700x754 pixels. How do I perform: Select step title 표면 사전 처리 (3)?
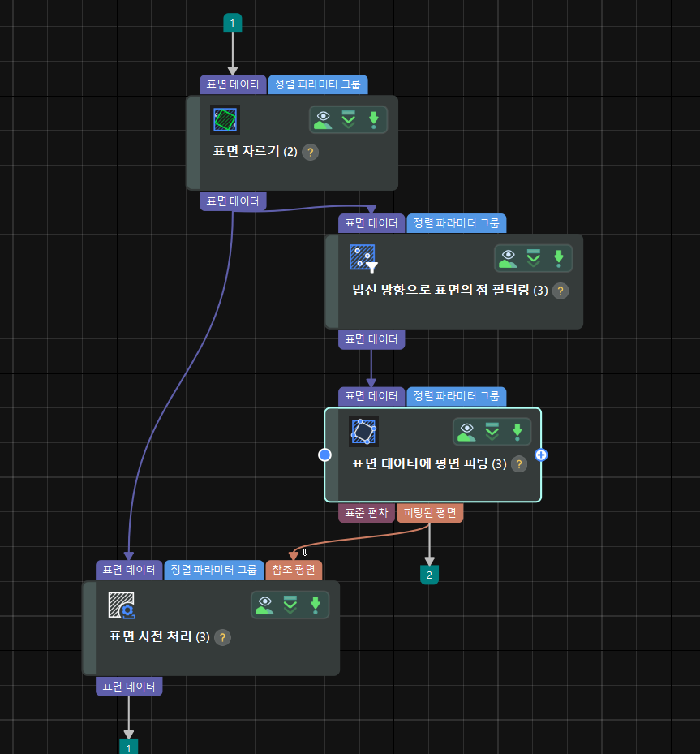[x=160, y=636]
